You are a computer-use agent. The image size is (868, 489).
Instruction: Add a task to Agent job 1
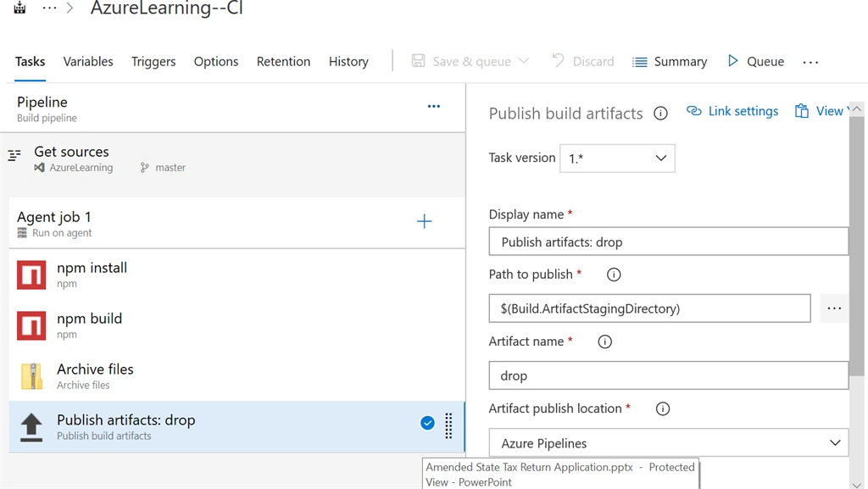point(424,221)
